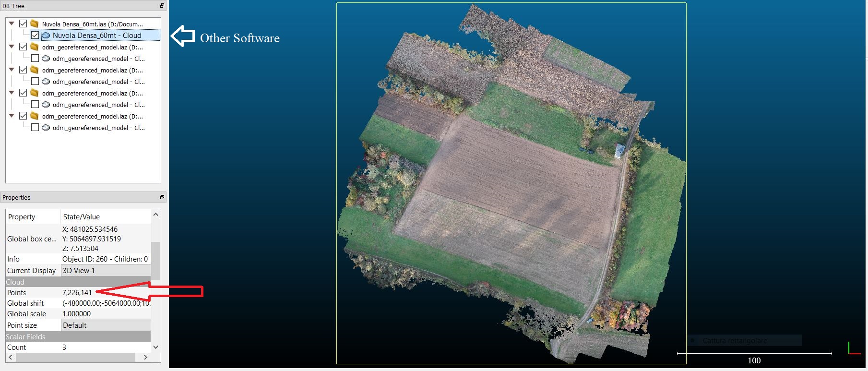
Task: Click the X: 481025.534546 coordinate value
Action: point(90,229)
